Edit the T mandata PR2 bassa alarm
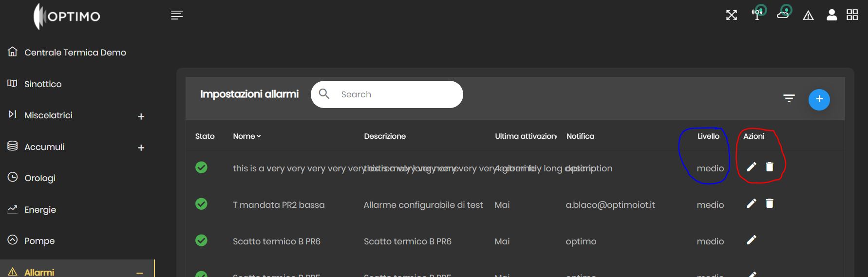Image resolution: width=868 pixels, height=277 pixels. pos(752,203)
